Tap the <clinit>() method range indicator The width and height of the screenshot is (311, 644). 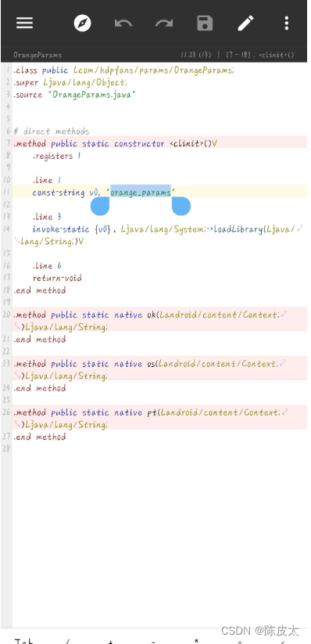(260, 55)
